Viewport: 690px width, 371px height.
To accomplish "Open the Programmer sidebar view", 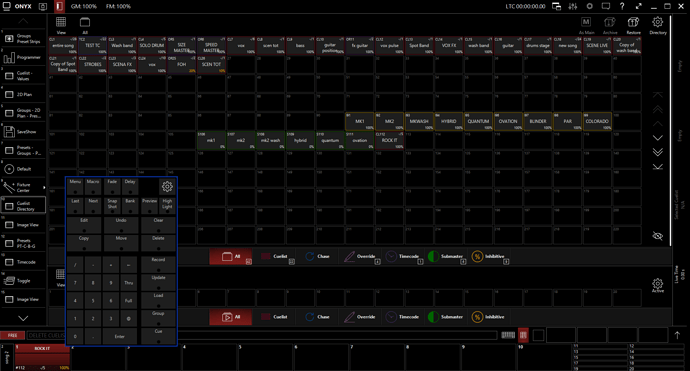I will coord(23,58).
